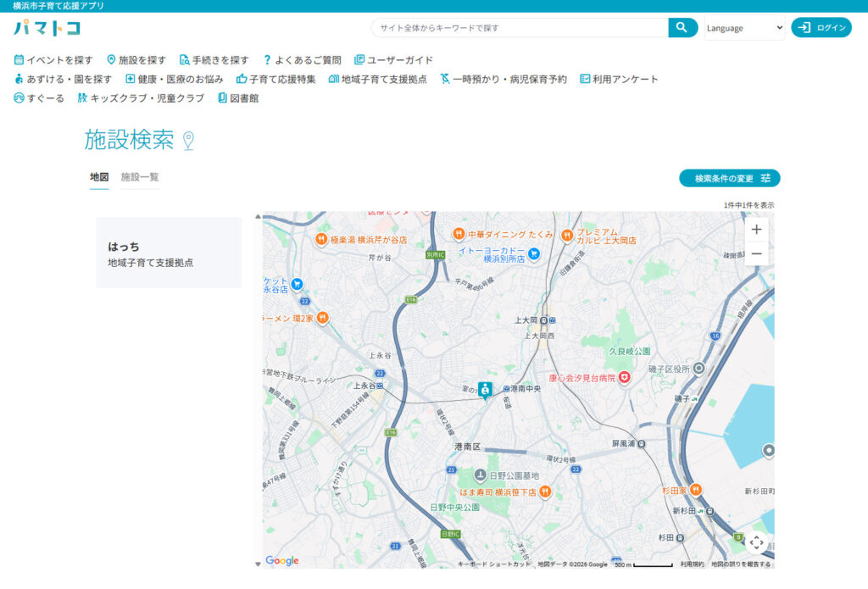
Task: Select the はっち facility marker on map
Action: coord(485,390)
